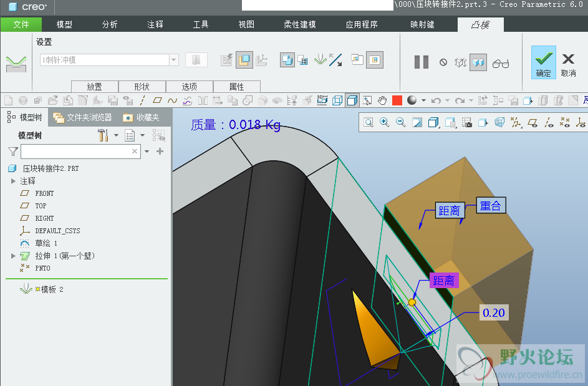Open the saved orientations icon
The image size is (588, 386).
point(450,122)
